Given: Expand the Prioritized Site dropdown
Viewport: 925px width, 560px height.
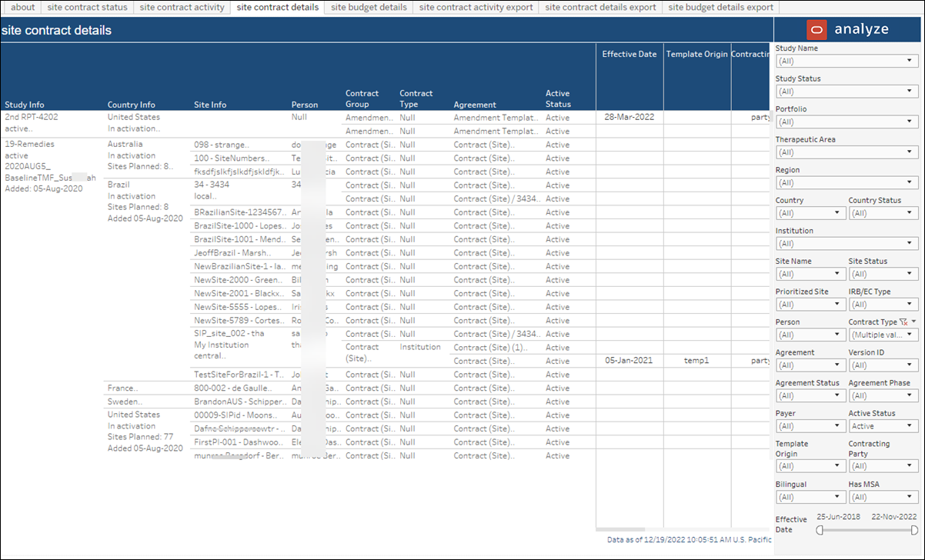Looking at the screenshot, I should point(810,304).
